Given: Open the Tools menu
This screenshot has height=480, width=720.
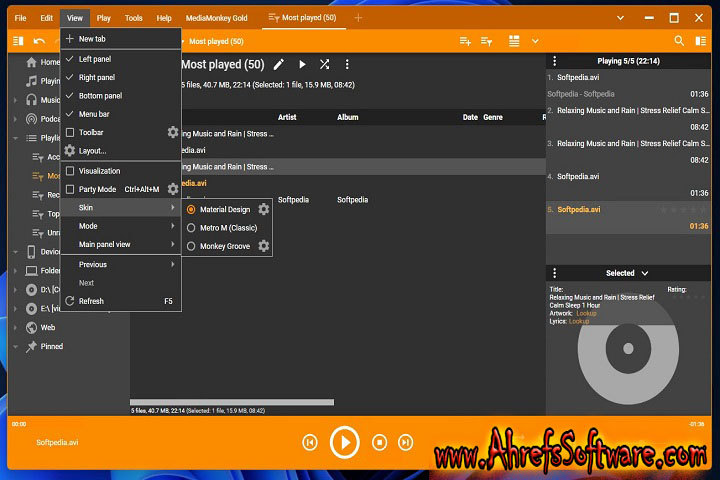Looking at the screenshot, I should tap(133, 18).
